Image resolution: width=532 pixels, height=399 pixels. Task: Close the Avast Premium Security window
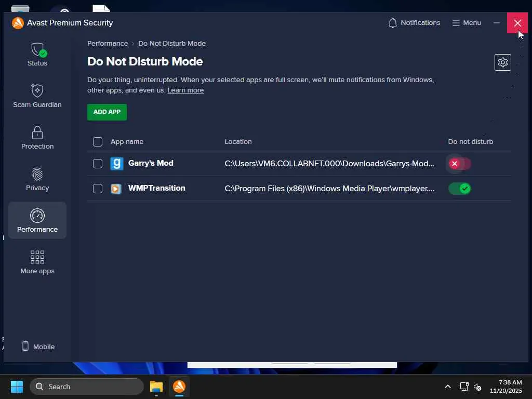[x=517, y=23]
